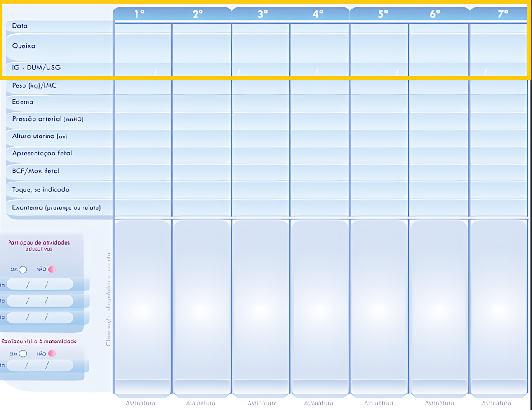The image size is (532, 410).
Task: Click Toque, se indicado cell in 2º column
Action: 201,190
